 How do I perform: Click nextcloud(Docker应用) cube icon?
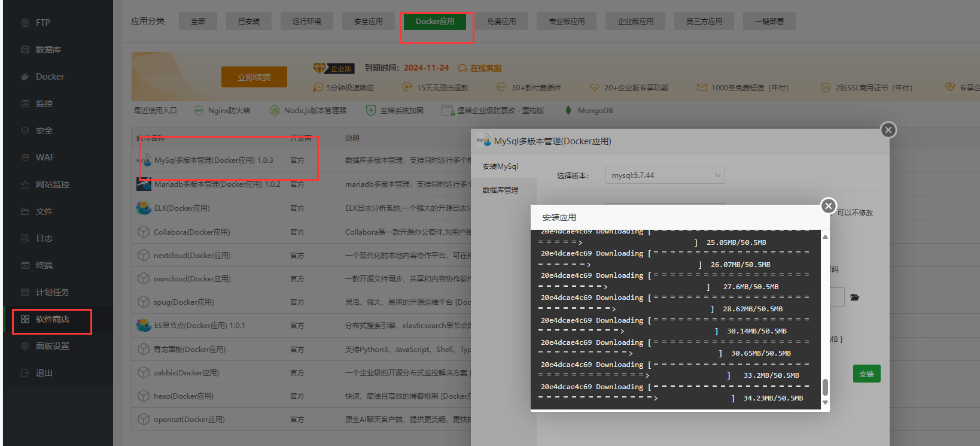coord(144,255)
